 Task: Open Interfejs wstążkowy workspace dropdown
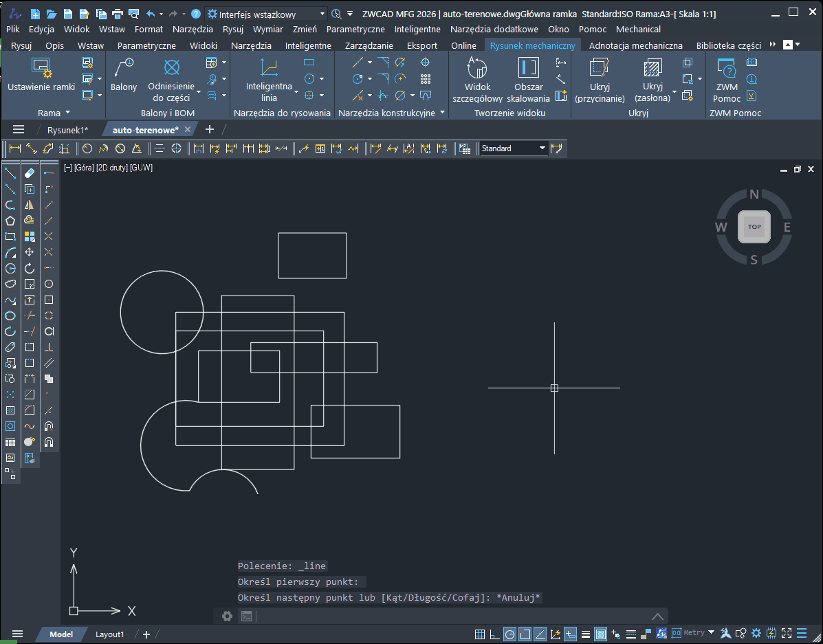[322, 14]
